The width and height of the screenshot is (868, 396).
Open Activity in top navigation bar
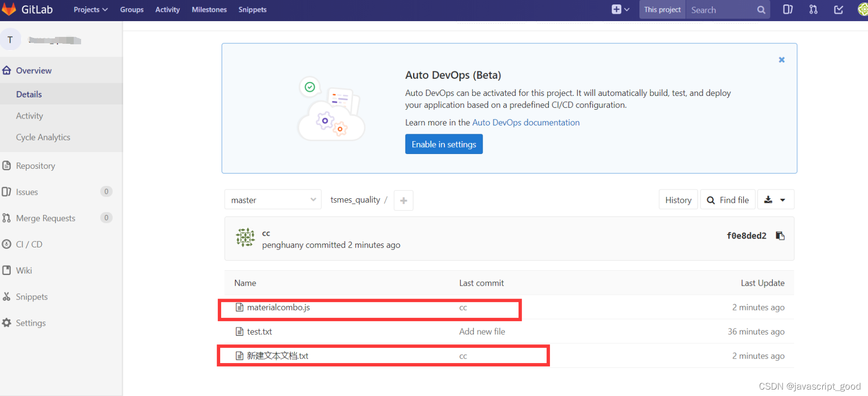(x=168, y=9)
